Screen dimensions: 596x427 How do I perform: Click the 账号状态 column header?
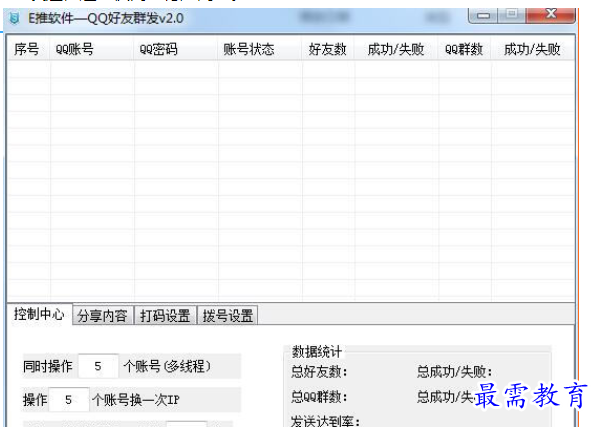point(260,49)
